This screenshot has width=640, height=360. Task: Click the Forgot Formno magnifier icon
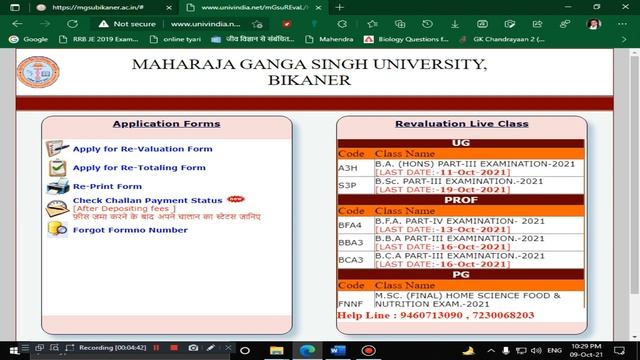point(58,229)
